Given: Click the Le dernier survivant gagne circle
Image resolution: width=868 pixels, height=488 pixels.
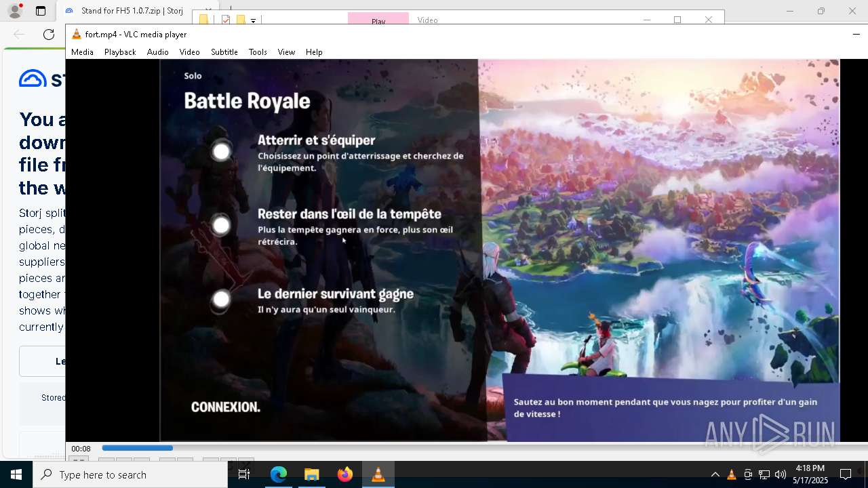Looking at the screenshot, I should click(x=221, y=299).
